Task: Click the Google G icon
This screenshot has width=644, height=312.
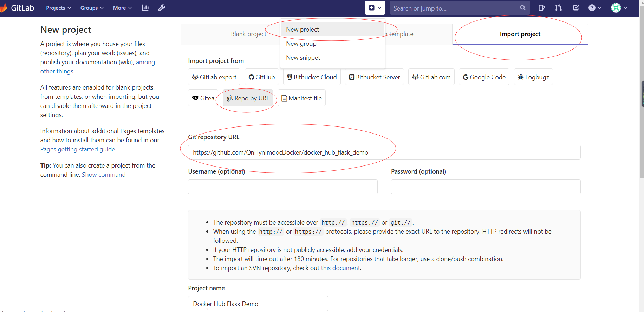Action: 466,77
